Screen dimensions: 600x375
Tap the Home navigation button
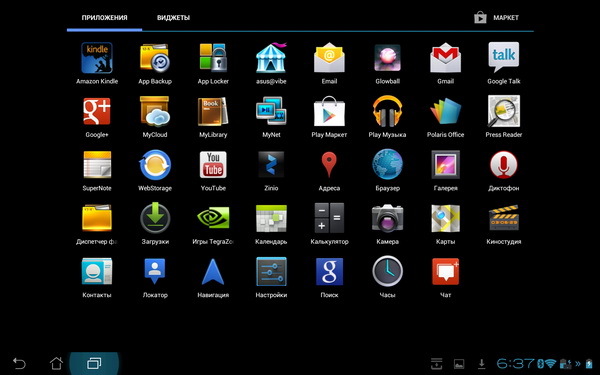click(x=56, y=363)
